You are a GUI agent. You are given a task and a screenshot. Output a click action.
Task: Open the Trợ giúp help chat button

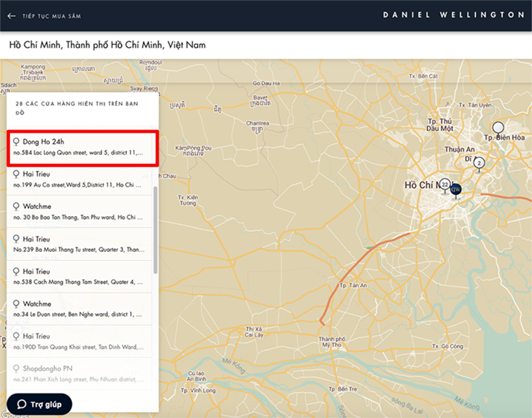click(40, 404)
